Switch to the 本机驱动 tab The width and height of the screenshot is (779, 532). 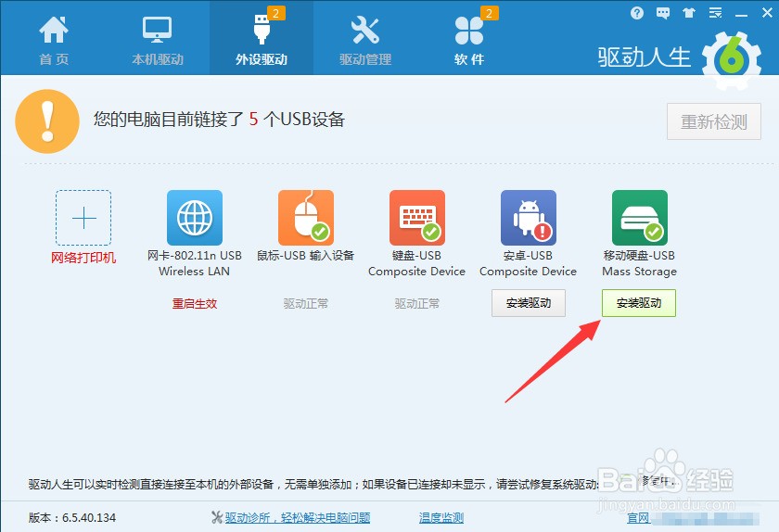click(x=158, y=39)
